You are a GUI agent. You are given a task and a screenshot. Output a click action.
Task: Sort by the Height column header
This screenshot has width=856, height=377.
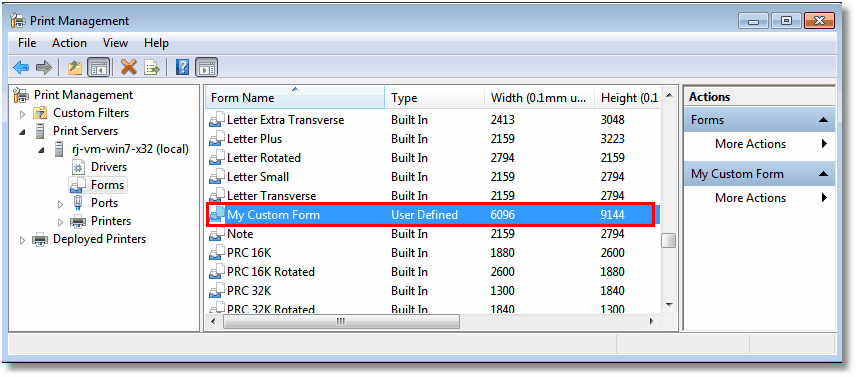tap(628, 98)
